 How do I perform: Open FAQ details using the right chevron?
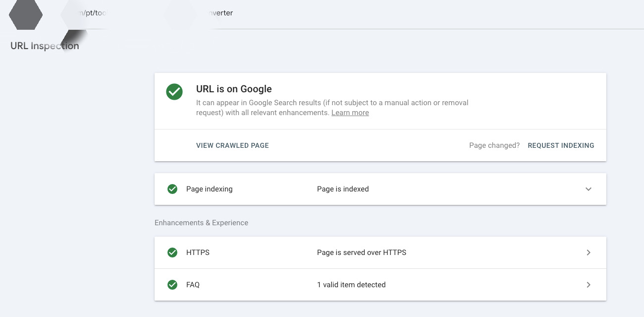click(589, 285)
